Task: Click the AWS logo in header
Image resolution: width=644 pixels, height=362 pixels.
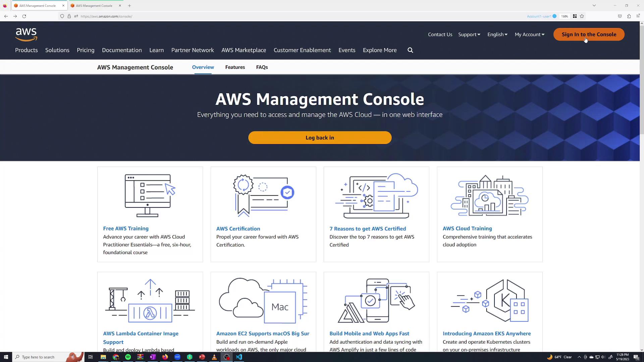Action: click(x=26, y=35)
